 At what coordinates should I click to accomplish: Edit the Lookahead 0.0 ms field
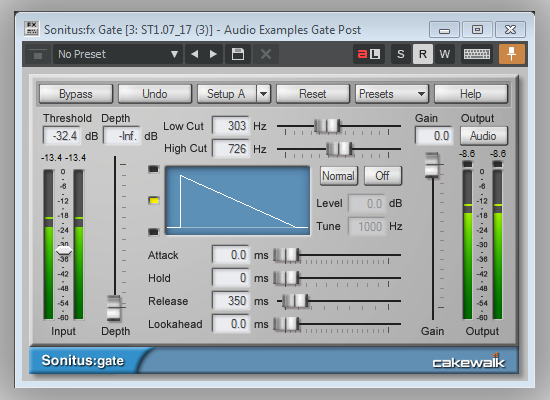coord(231,324)
